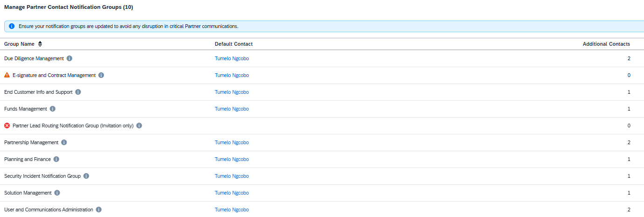
Task: Click info icon next to E-signature and Contract Management
Action: pos(101,75)
